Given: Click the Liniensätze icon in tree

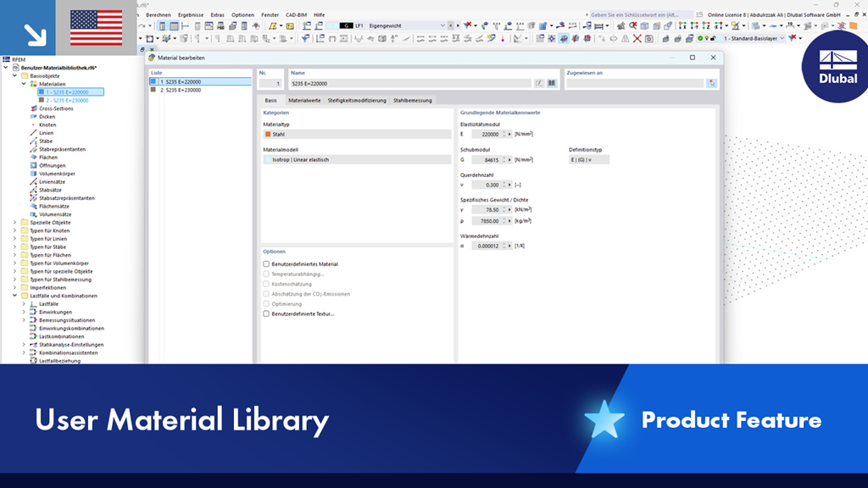Looking at the screenshot, I should pos(33,181).
